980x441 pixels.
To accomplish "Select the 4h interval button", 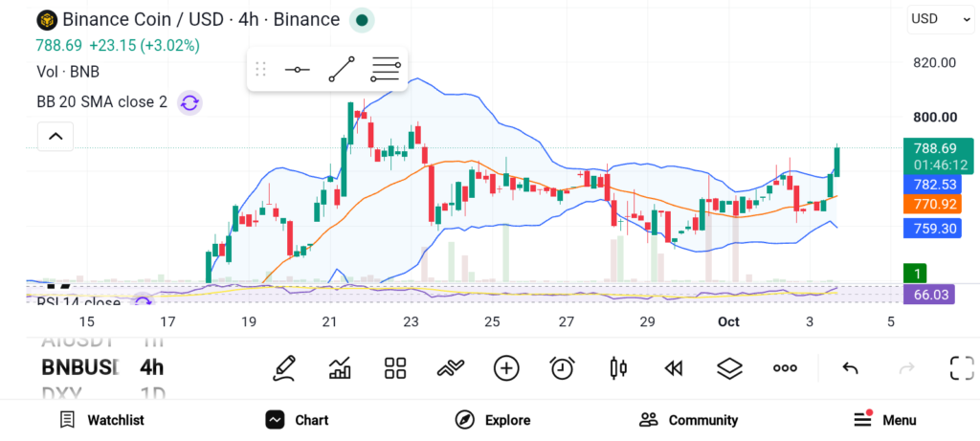I will point(152,367).
